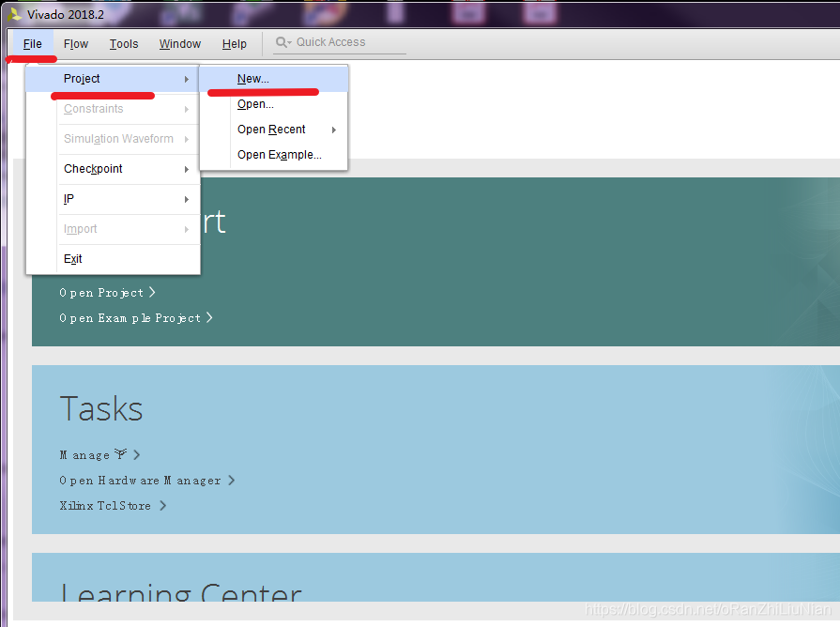Click the Open Project link
The width and height of the screenshot is (840, 627).
pyautogui.click(x=101, y=293)
